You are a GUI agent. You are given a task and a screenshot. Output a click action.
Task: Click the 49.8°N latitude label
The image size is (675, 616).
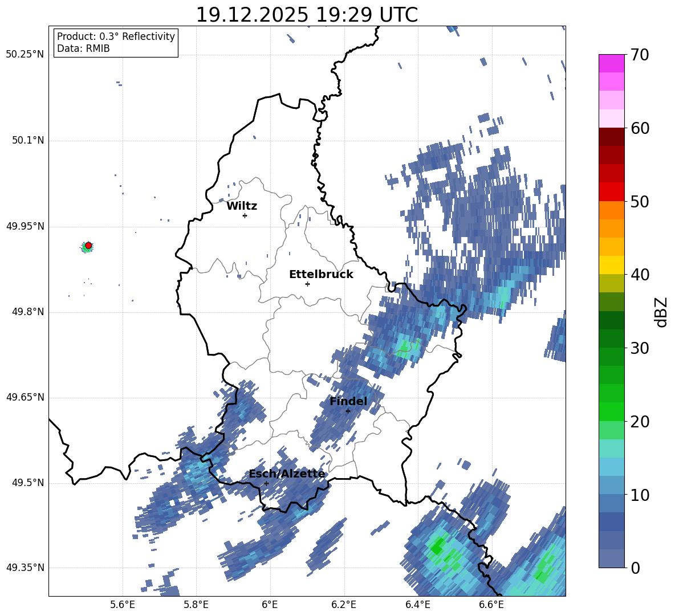(x=29, y=312)
